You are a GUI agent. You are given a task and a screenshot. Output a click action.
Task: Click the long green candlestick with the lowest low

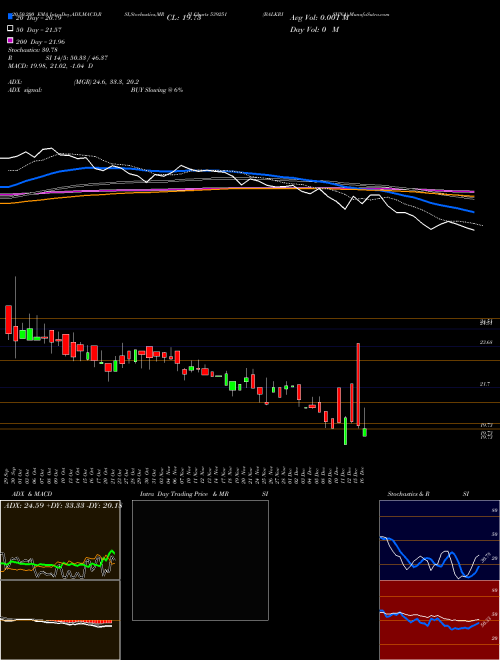[x=346, y=431]
